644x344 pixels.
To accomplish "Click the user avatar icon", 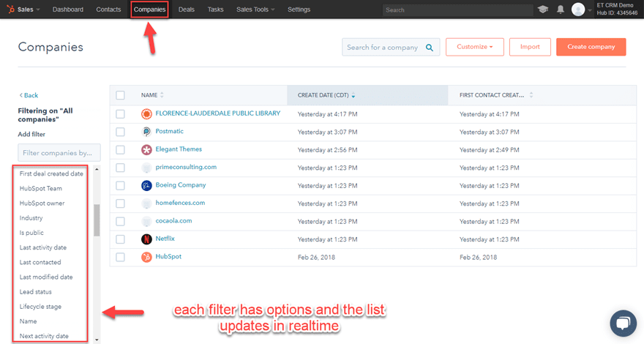I will pos(578,10).
